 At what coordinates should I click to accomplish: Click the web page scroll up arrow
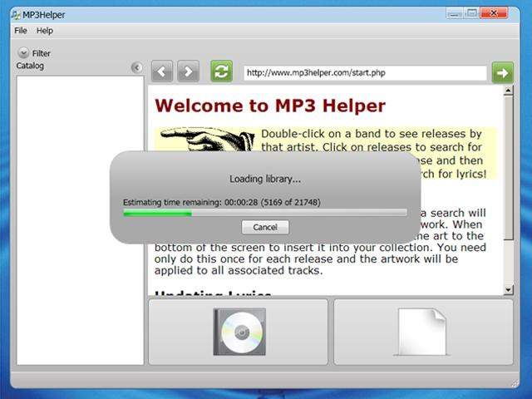508,91
